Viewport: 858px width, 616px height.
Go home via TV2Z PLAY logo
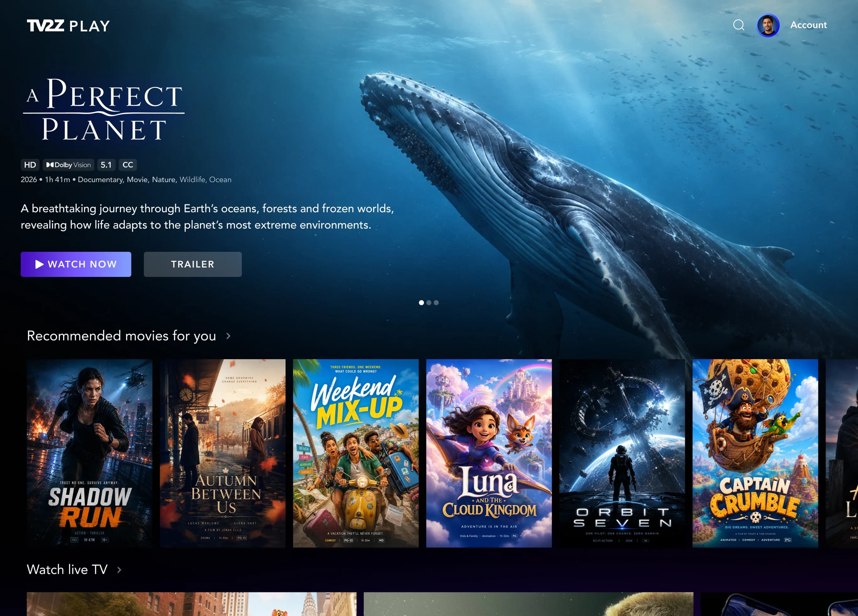point(68,26)
